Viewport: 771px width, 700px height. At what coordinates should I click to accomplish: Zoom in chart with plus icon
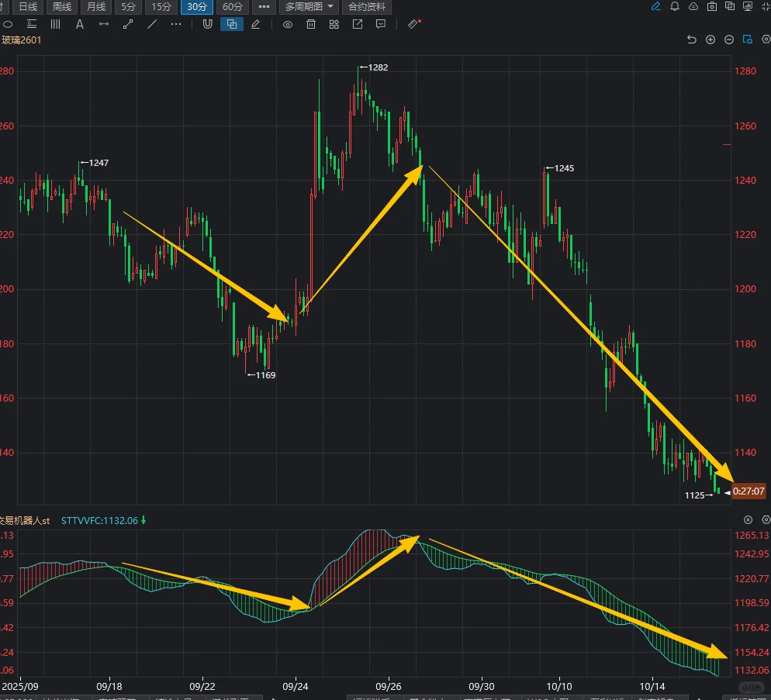click(710, 40)
